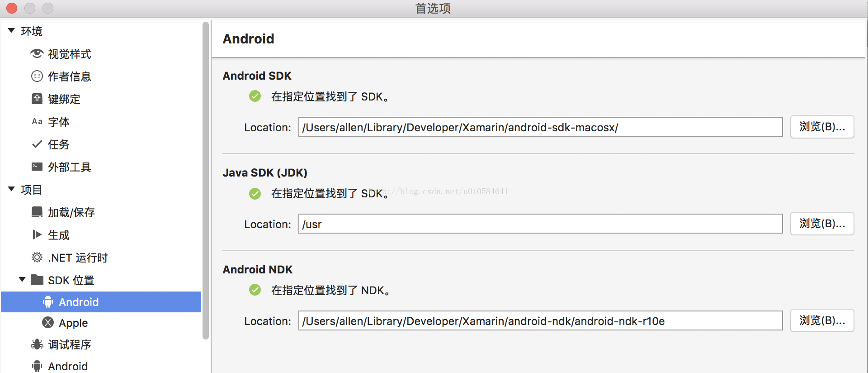
Task: Select 键绑定 in the sidebar
Action: (x=64, y=99)
